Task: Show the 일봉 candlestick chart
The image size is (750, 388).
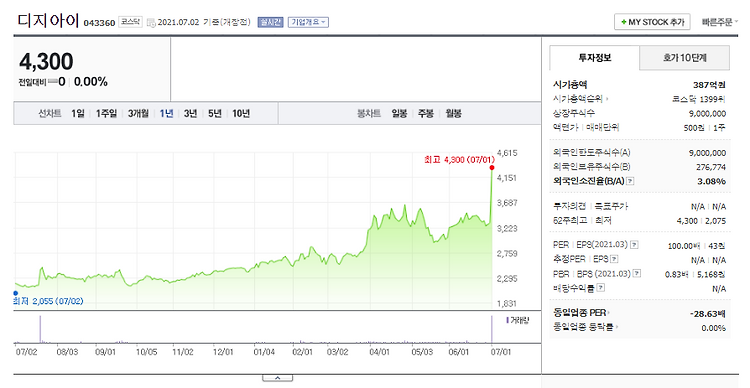Action: pos(399,113)
